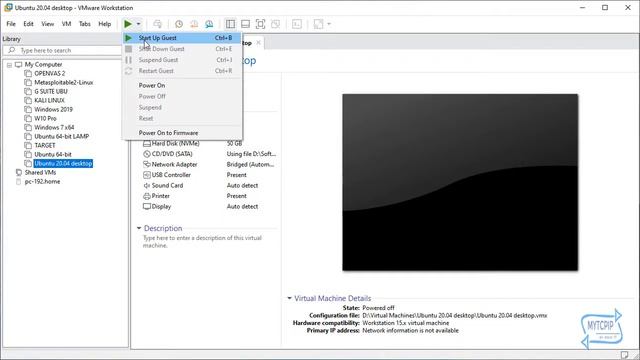Open the Printer device settings

(160, 196)
